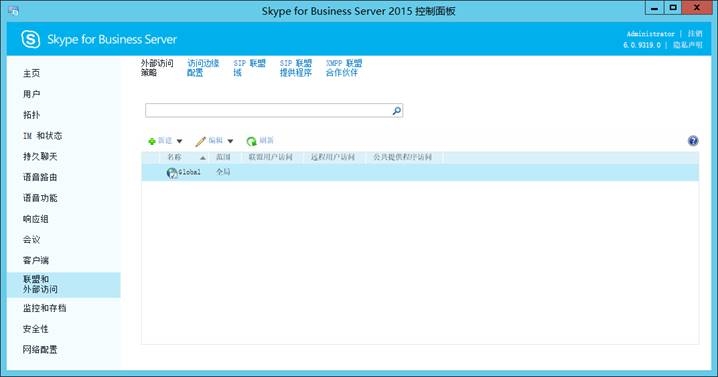Focus the policy search input field
718x377 pixels.
pos(268,110)
